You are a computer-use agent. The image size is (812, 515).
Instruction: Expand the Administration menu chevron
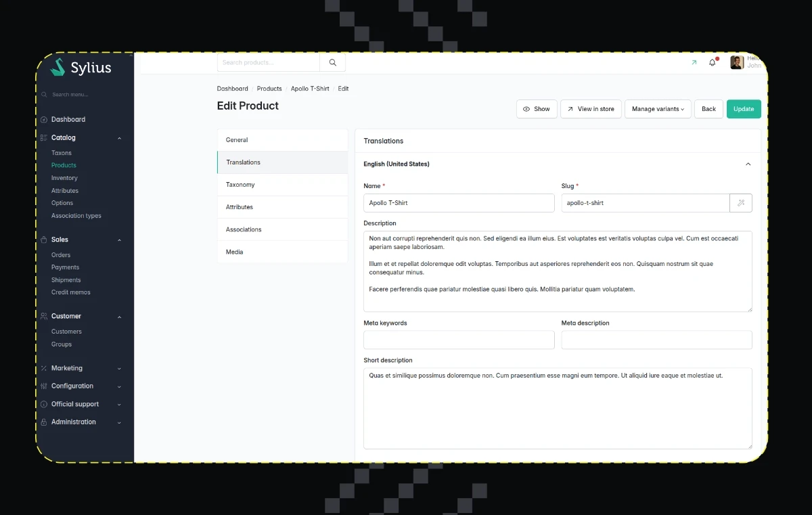click(x=120, y=422)
